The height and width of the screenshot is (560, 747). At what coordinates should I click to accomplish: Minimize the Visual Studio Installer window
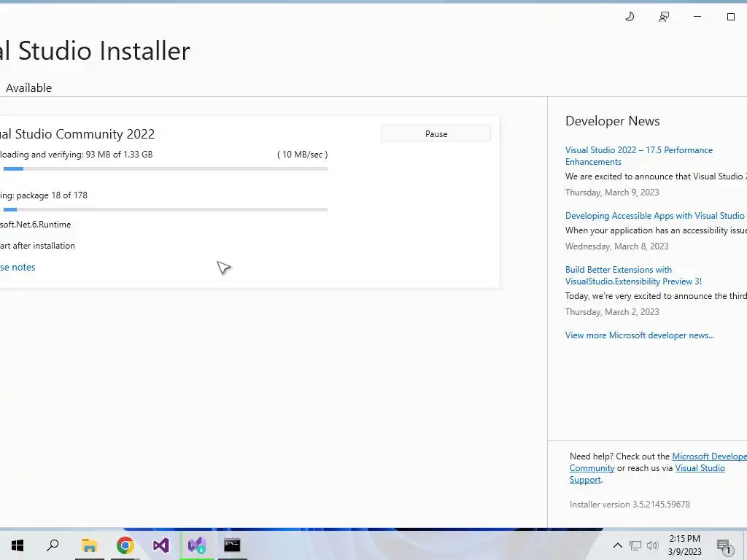click(697, 17)
